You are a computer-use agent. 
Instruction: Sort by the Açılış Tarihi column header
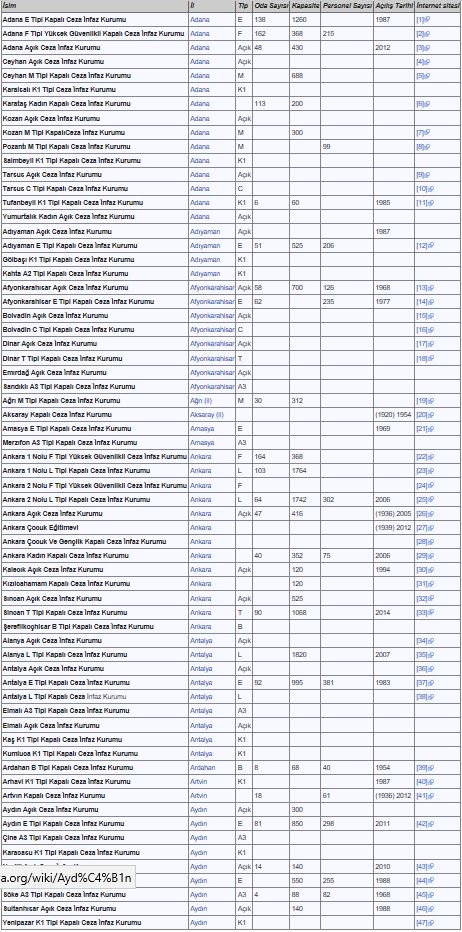pyautogui.click(x=394, y=5)
